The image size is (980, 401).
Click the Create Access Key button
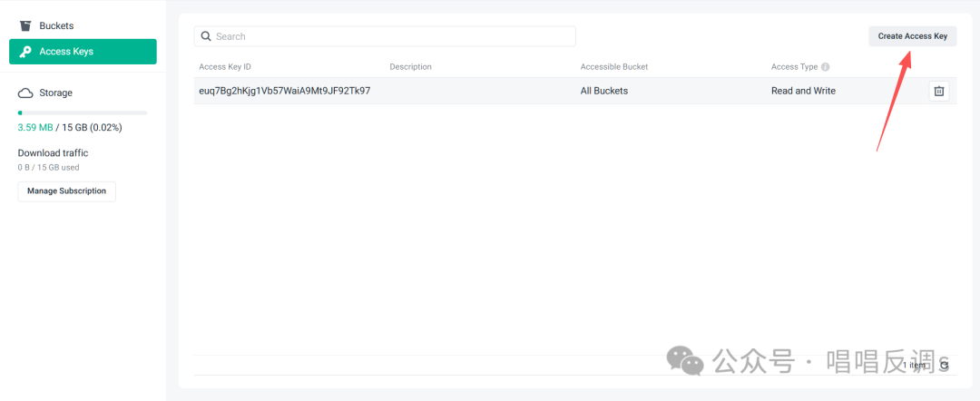(x=912, y=36)
